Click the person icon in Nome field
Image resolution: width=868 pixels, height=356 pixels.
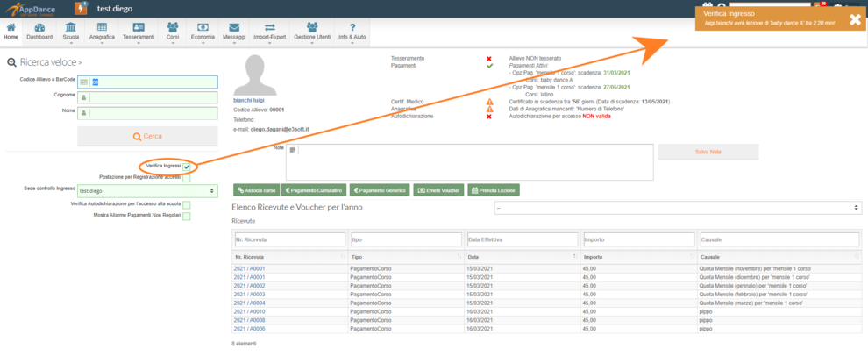pos(83,113)
